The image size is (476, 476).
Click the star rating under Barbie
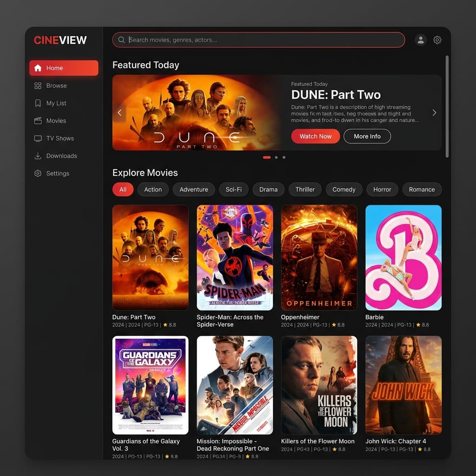click(x=423, y=325)
